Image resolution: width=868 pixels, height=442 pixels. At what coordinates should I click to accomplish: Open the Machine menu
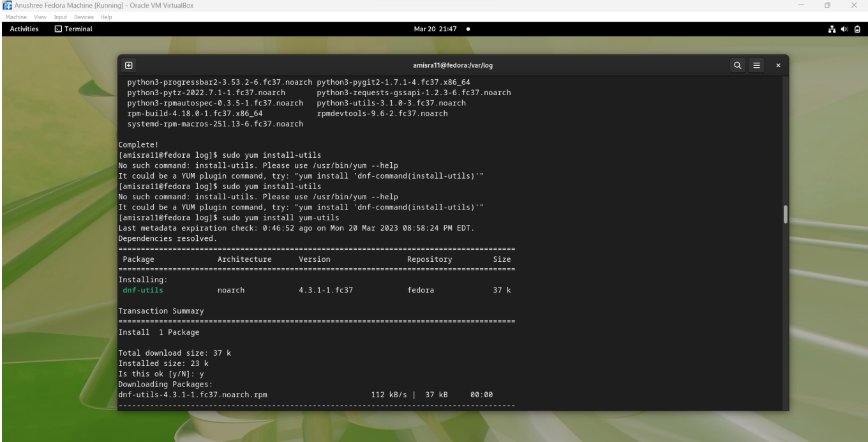point(15,17)
